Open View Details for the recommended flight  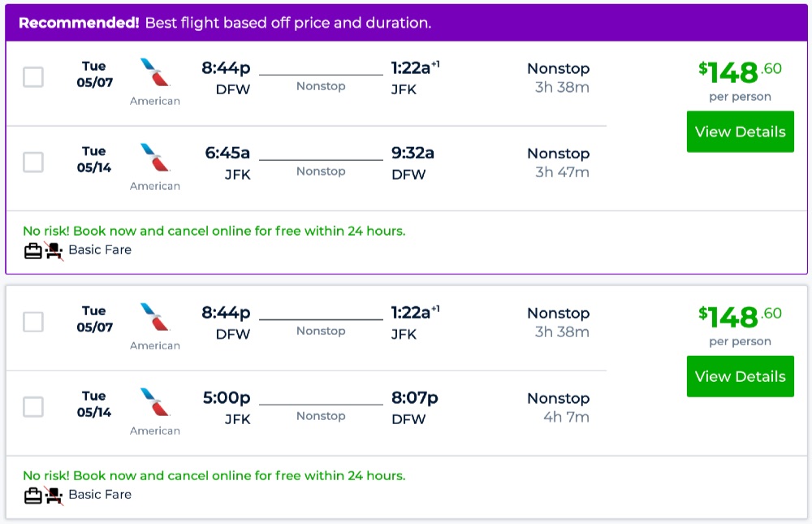coord(740,132)
